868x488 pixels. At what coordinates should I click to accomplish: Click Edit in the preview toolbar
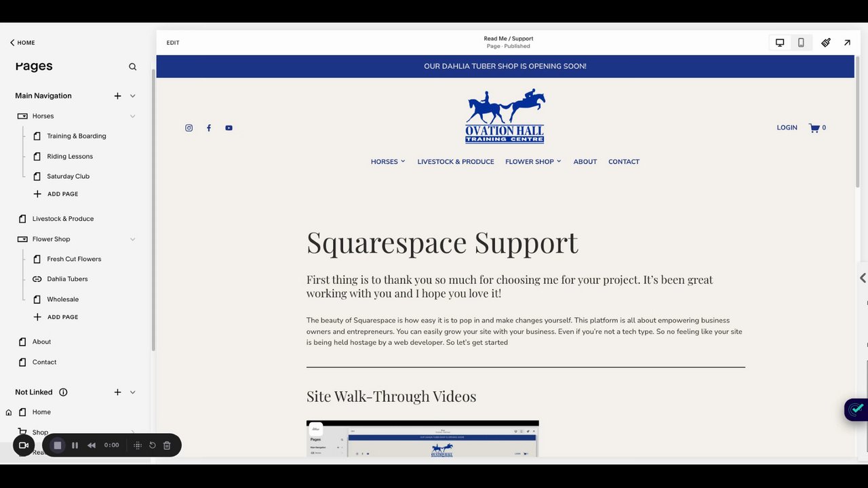pos(173,43)
